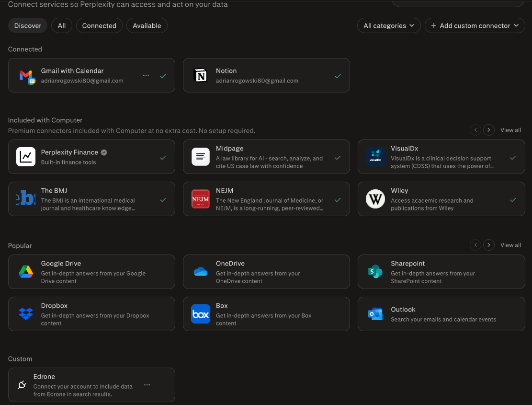Click the Midpage logo icon
The width and height of the screenshot is (532, 405).
[x=201, y=157]
